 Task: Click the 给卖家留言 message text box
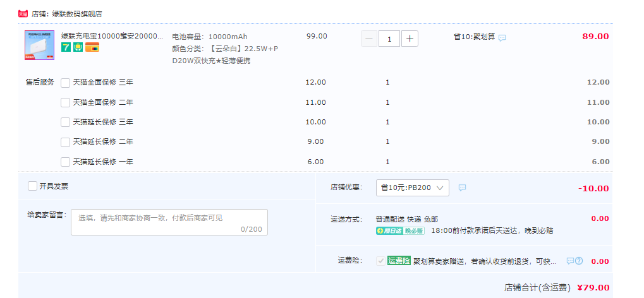(x=169, y=222)
